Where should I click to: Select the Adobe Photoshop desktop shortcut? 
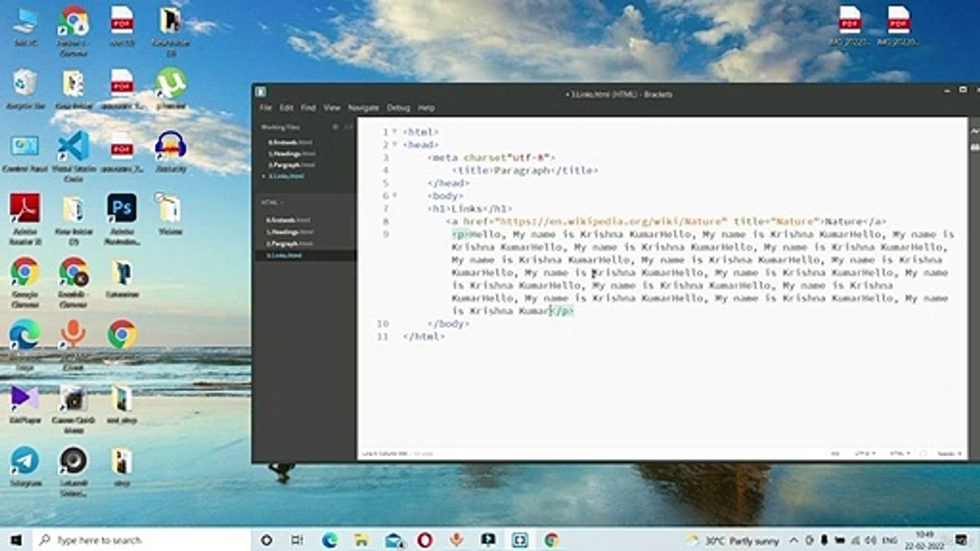[x=122, y=218]
